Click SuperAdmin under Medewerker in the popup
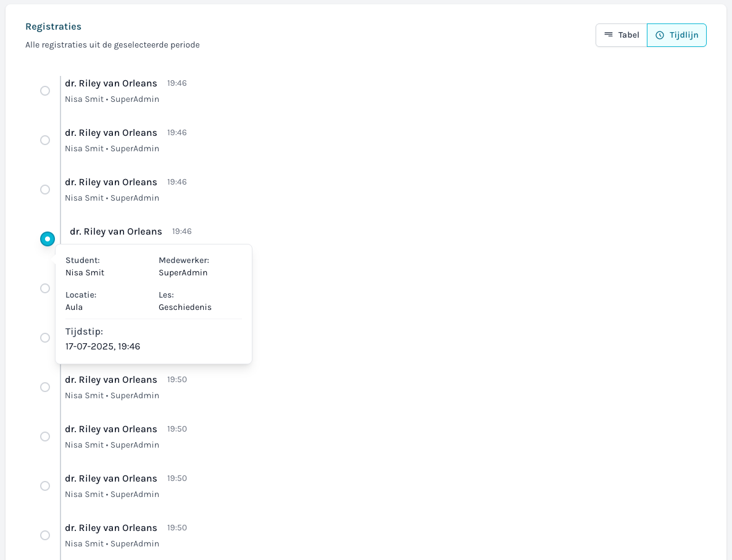Viewport: 732px width, 560px height. 183,272
